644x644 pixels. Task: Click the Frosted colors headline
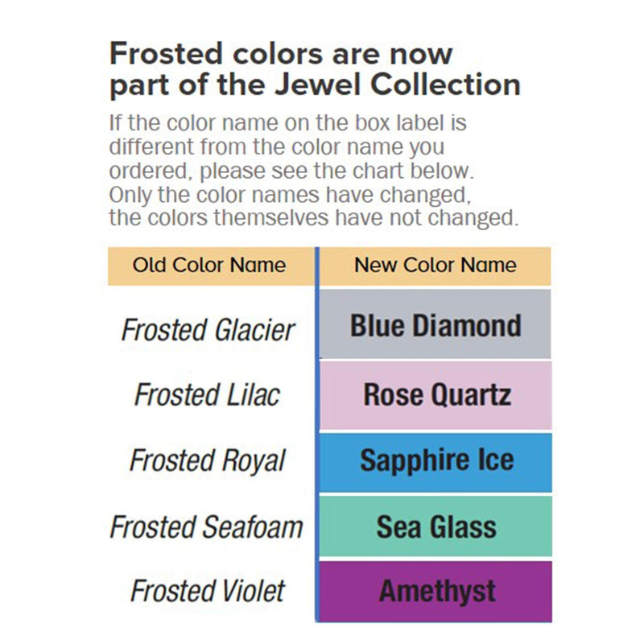281,54
